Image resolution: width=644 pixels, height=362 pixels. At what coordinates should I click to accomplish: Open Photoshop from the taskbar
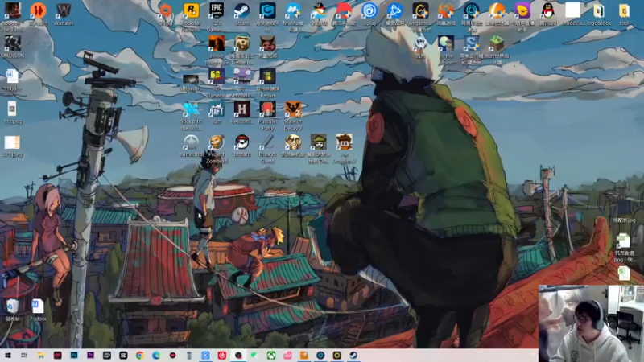coord(74,355)
